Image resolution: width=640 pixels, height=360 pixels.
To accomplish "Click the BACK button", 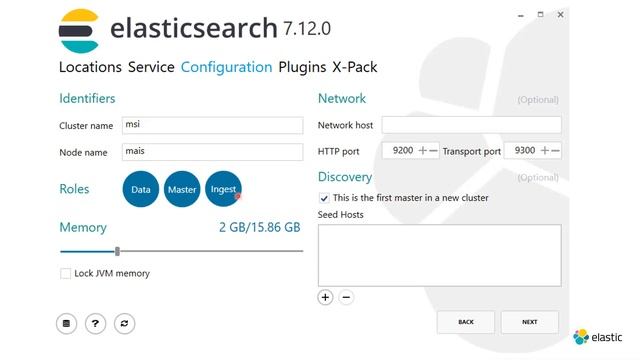I will coord(466,322).
